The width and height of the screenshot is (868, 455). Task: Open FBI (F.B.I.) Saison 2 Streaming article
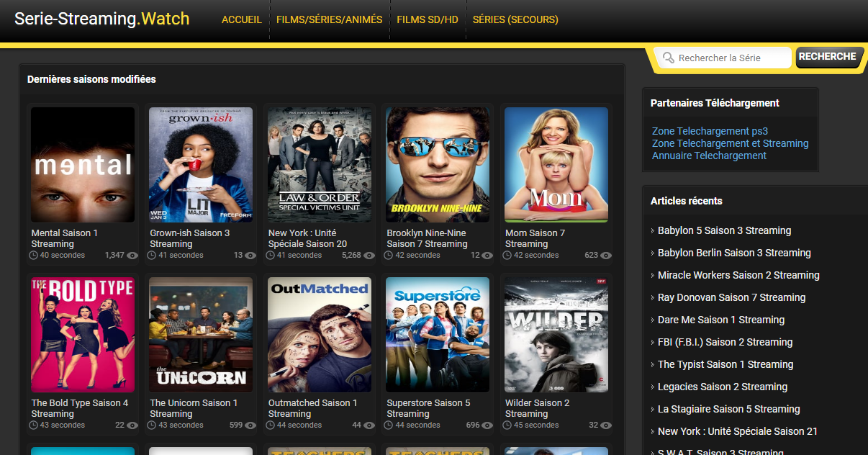point(725,342)
